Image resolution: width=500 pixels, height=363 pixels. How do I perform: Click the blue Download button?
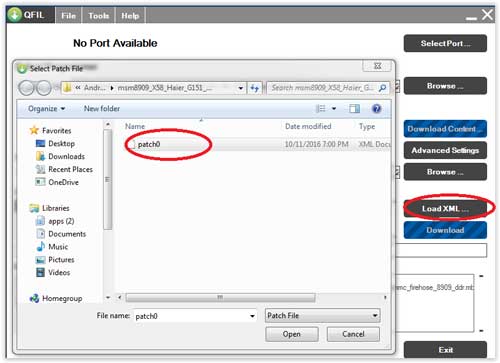pyautogui.click(x=445, y=230)
